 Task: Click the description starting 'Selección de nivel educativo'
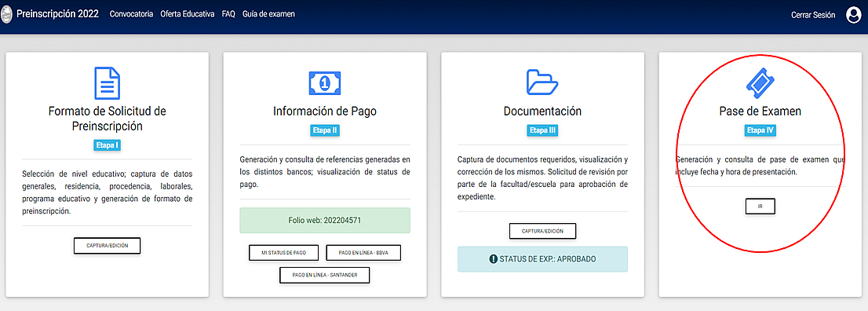[x=107, y=192]
